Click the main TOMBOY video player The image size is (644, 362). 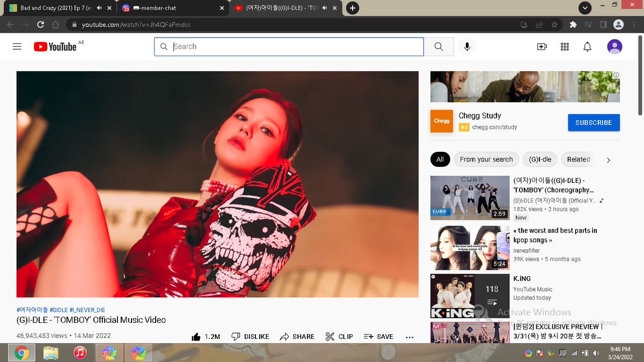pos(217,184)
